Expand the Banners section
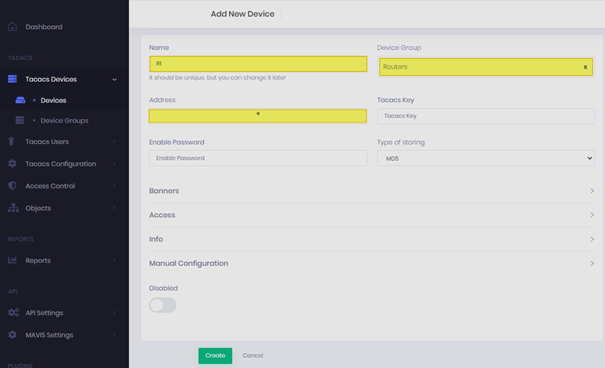The image size is (605, 368). pos(372,191)
